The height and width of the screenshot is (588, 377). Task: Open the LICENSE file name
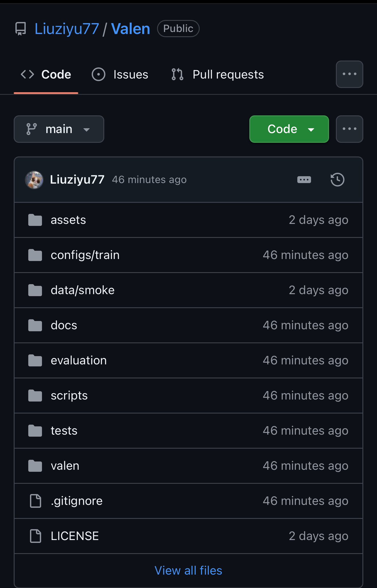click(75, 536)
